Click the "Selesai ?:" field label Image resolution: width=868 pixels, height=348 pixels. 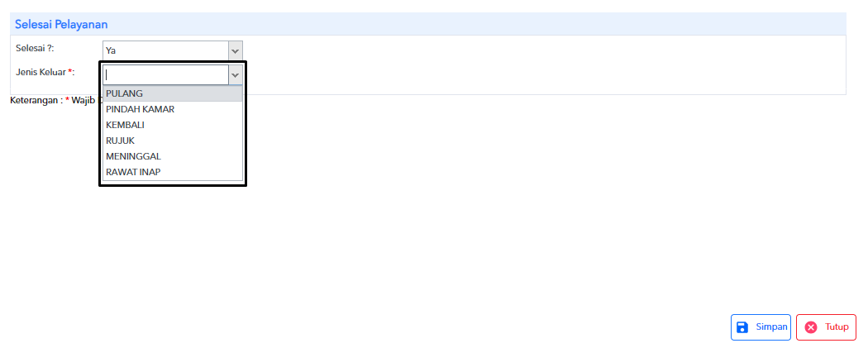pyautogui.click(x=35, y=48)
